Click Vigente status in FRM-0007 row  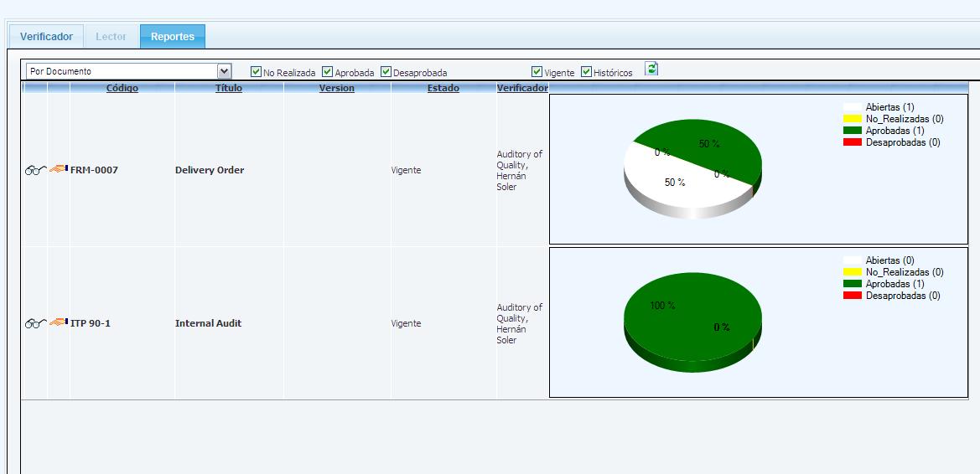407,170
